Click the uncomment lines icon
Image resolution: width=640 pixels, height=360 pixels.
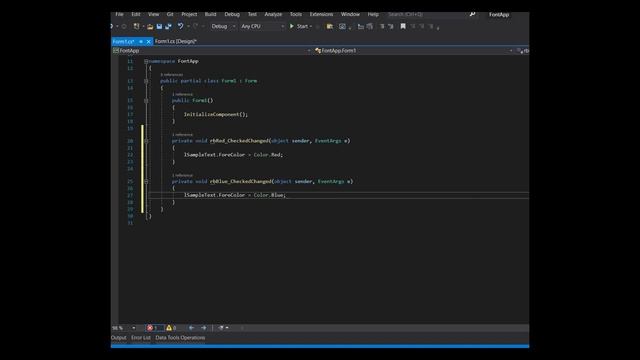(x=391, y=26)
